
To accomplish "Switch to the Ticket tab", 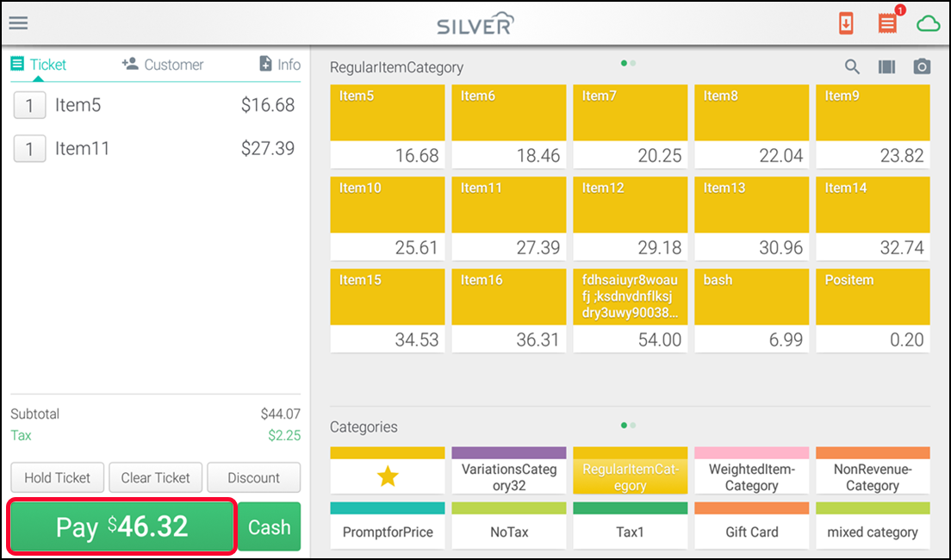I will pos(38,65).
